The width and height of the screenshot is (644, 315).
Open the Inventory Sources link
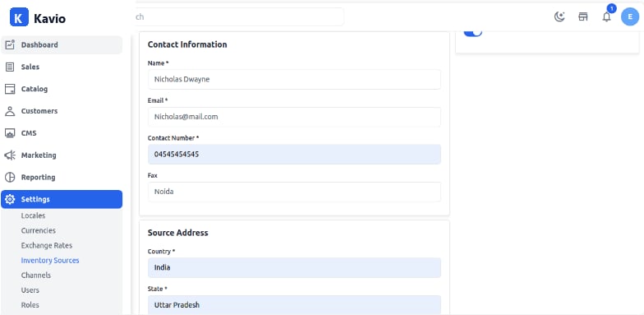(x=50, y=260)
